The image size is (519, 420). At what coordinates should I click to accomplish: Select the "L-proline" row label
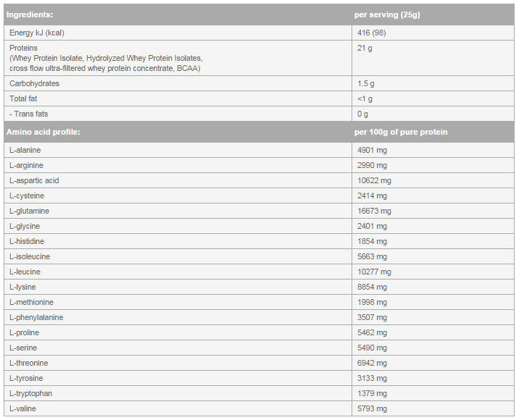pyautogui.click(x=25, y=332)
